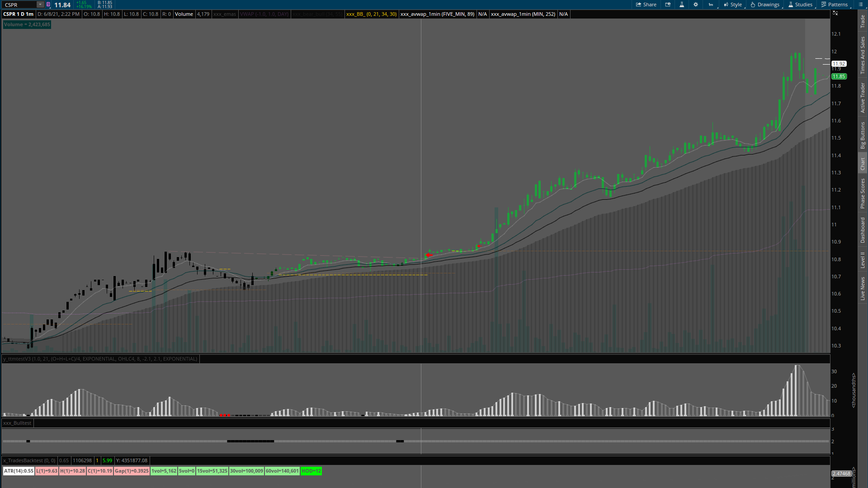Open chart settings gear icon
This screenshot has height=488, width=868.
pos(696,5)
